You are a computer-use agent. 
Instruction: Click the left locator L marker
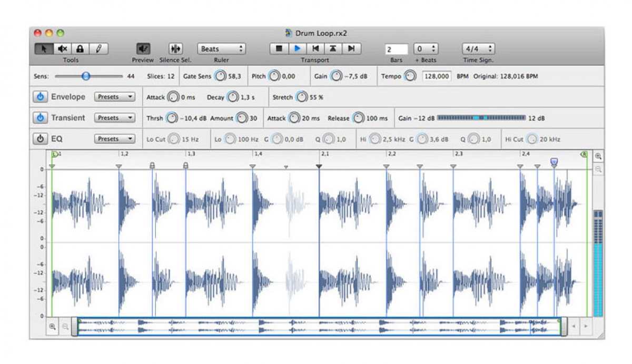(55, 154)
